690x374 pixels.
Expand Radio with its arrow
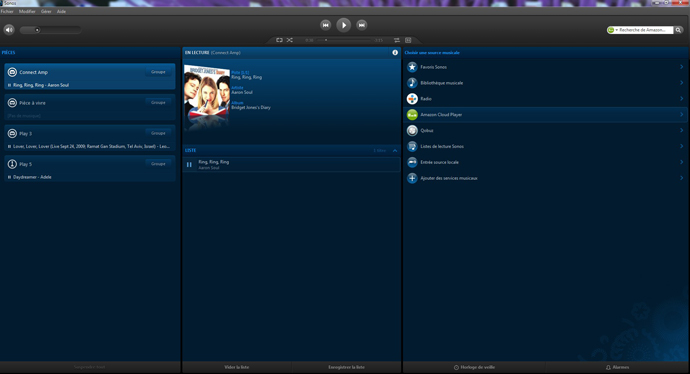click(x=681, y=99)
